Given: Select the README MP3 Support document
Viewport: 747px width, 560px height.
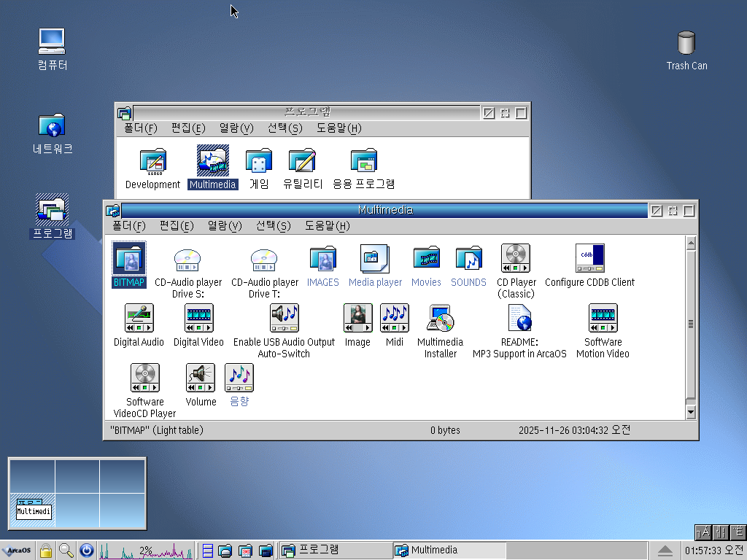Looking at the screenshot, I should point(519,319).
